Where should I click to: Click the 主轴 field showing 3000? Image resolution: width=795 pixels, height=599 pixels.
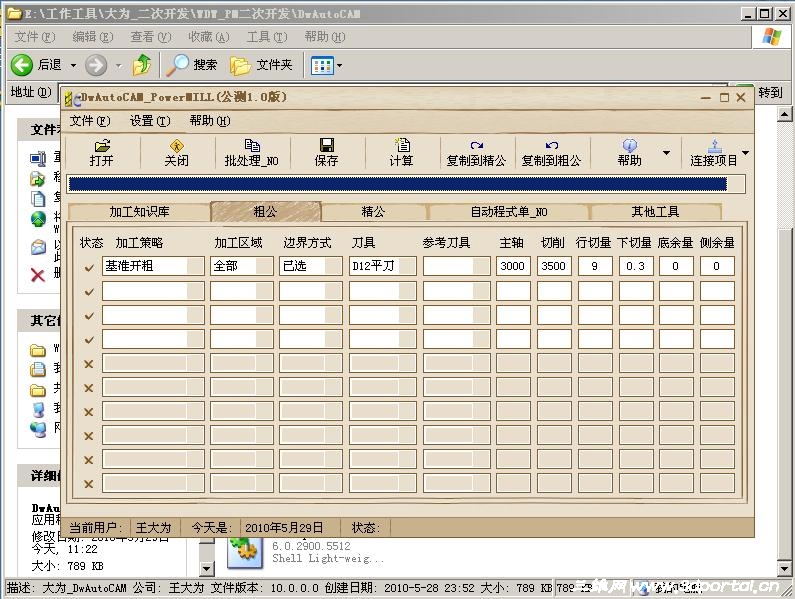(x=513, y=266)
